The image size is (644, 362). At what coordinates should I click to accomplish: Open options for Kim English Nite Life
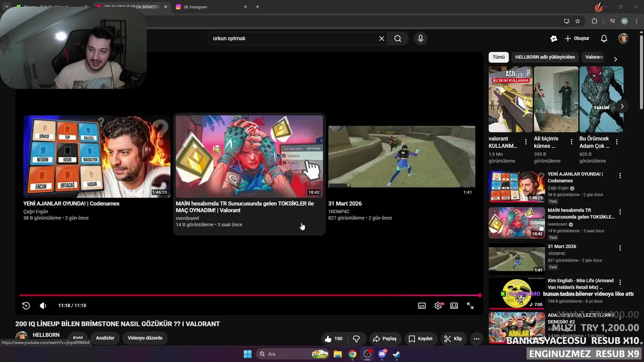pyautogui.click(x=620, y=283)
